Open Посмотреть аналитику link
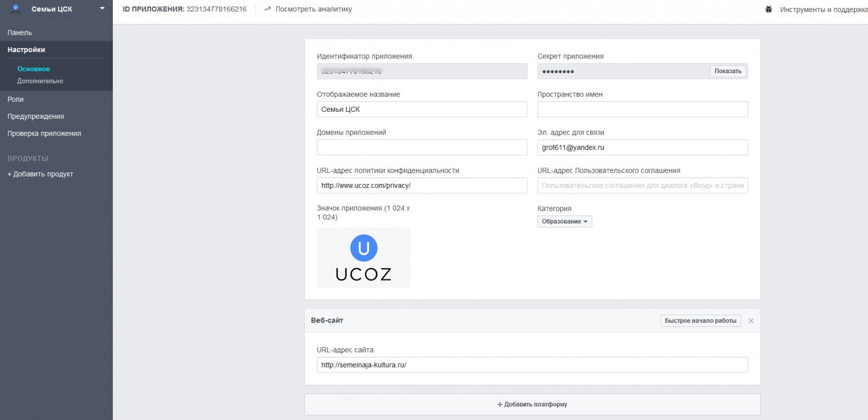Viewport: 868px width, 420px height. (x=313, y=9)
